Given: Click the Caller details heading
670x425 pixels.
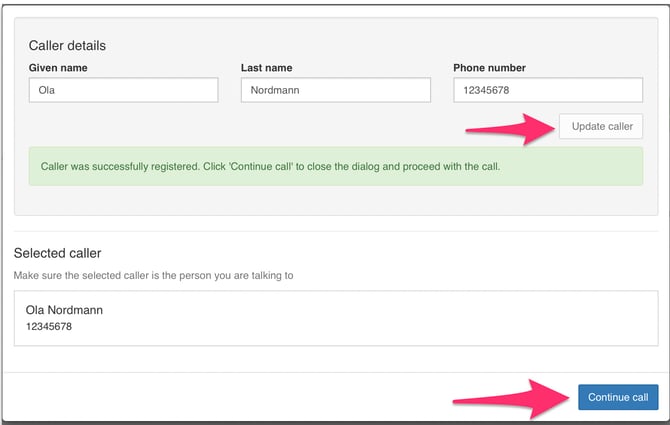Looking at the screenshot, I should tap(67, 45).
